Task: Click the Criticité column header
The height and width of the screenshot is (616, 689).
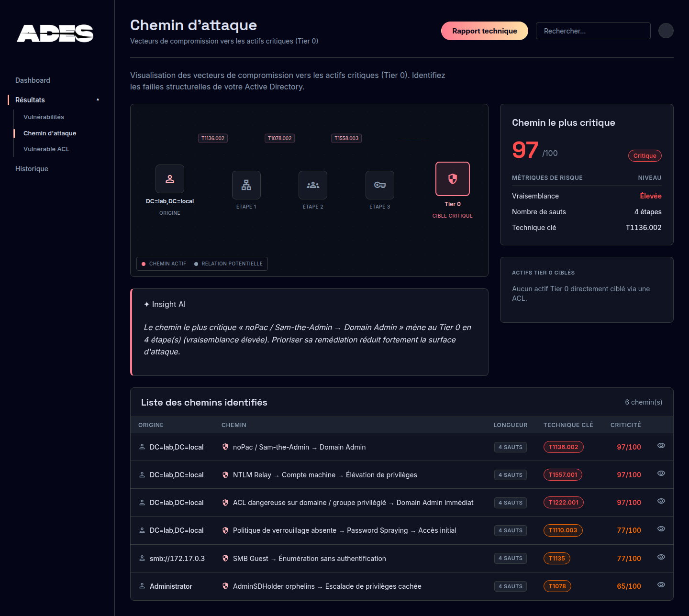Action: coord(625,425)
